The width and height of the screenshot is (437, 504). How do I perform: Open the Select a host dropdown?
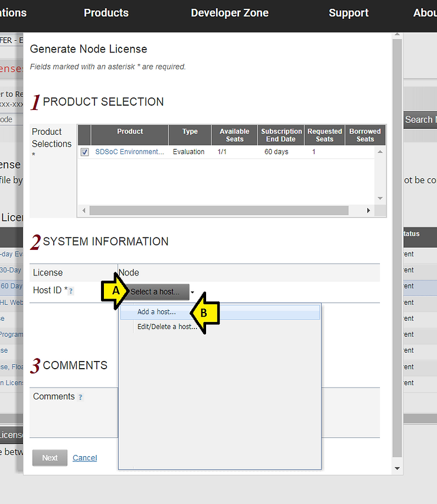(155, 292)
